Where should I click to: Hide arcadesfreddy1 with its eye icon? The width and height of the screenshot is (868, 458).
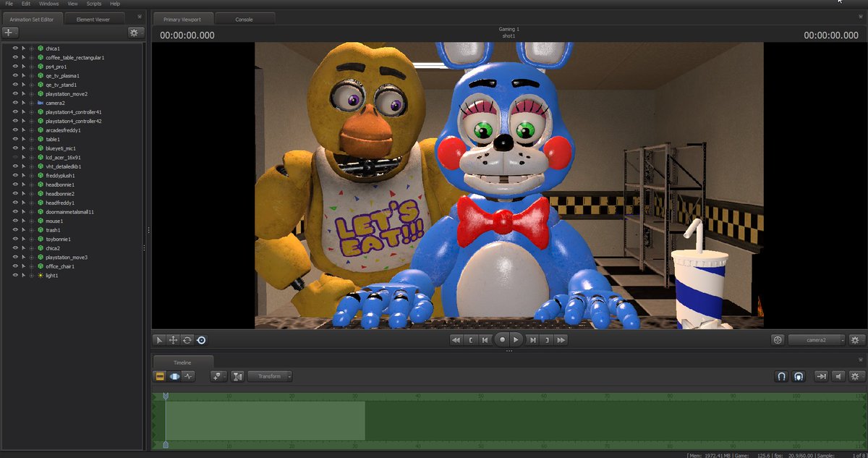[x=14, y=130]
